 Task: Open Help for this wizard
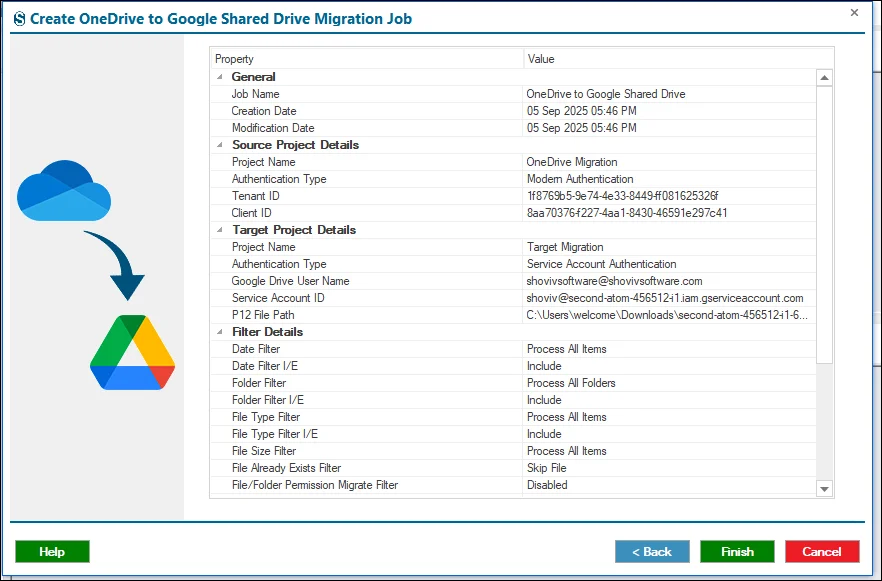coord(52,552)
